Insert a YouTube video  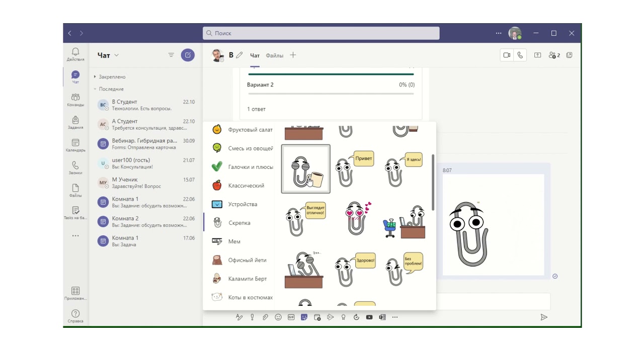click(x=369, y=317)
